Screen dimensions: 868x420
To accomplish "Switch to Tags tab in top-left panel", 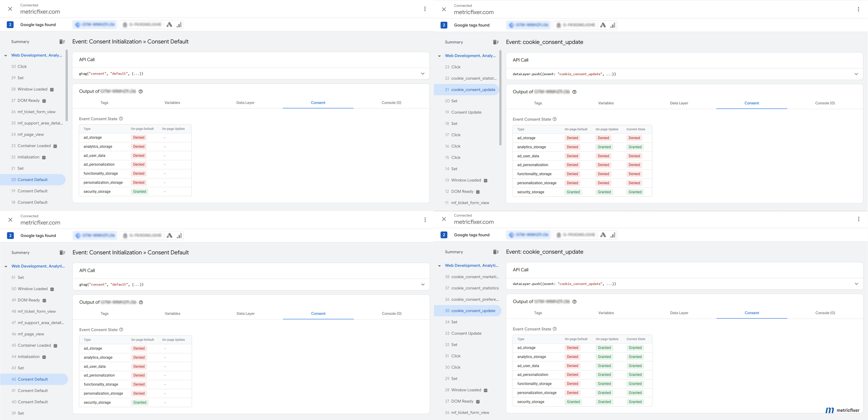I will tap(104, 103).
